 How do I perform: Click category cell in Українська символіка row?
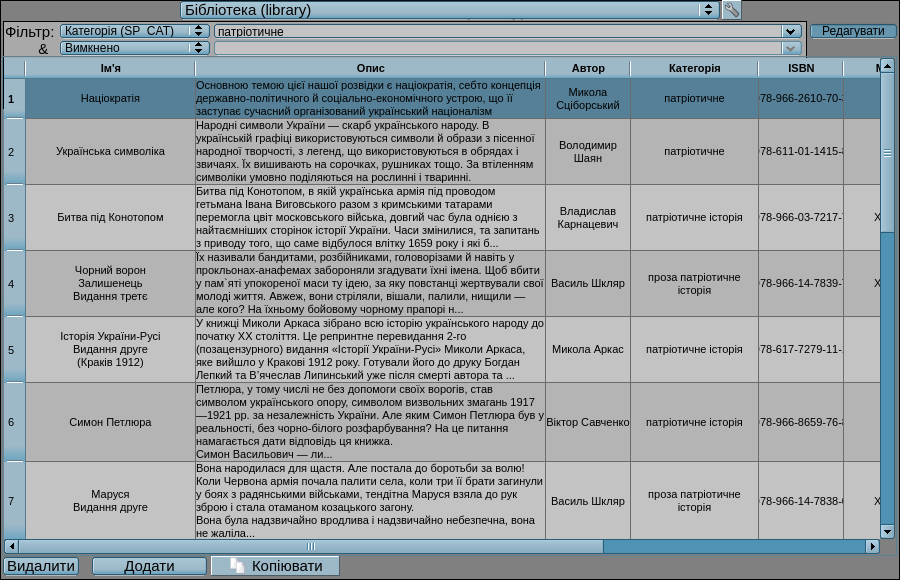(x=694, y=152)
